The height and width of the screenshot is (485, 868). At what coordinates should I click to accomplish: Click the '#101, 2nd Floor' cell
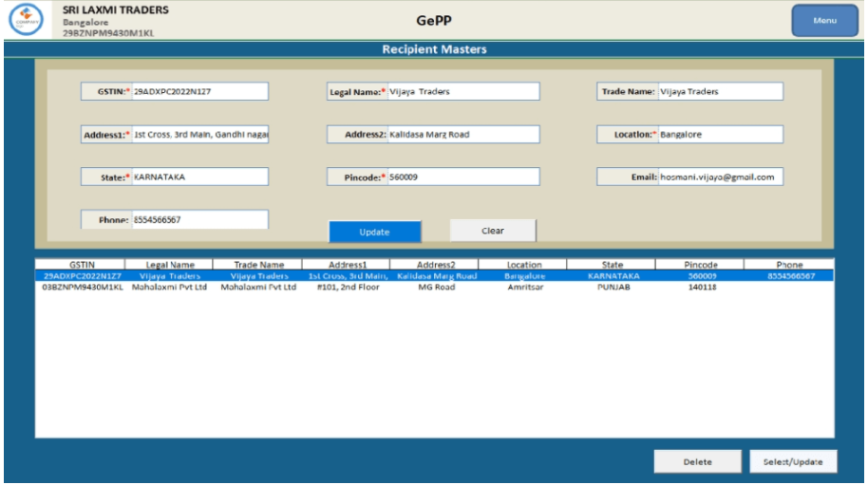(x=349, y=287)
